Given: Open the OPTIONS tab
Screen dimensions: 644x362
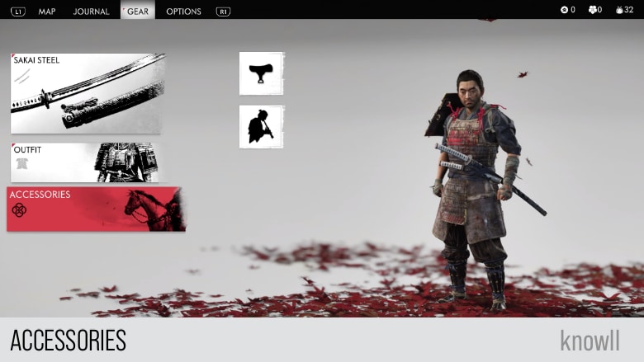Looking at the screenshot, I should (183, 12).
